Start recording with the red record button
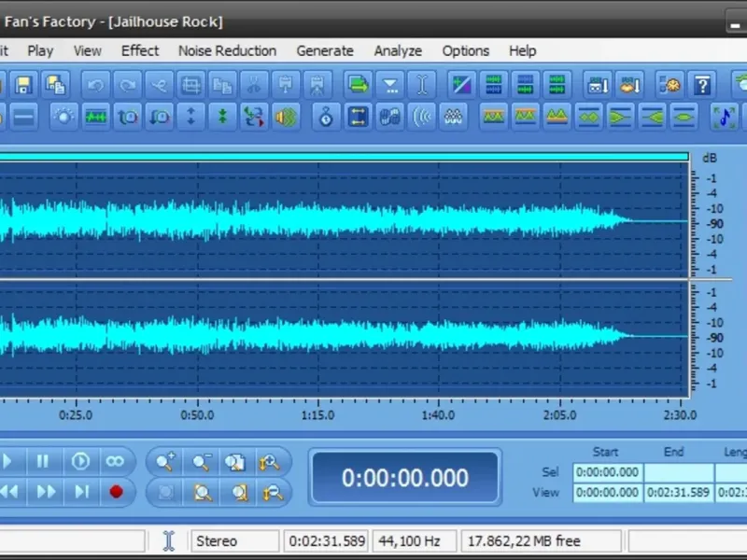Viewport: 747px width, 560px height. click(x=116, y=492)
